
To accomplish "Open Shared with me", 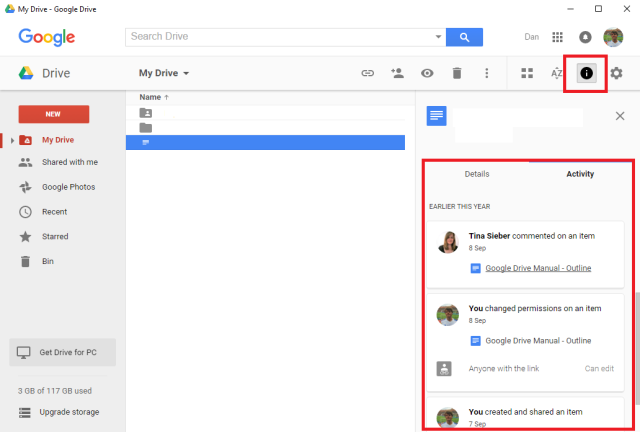I will point(70,162).
